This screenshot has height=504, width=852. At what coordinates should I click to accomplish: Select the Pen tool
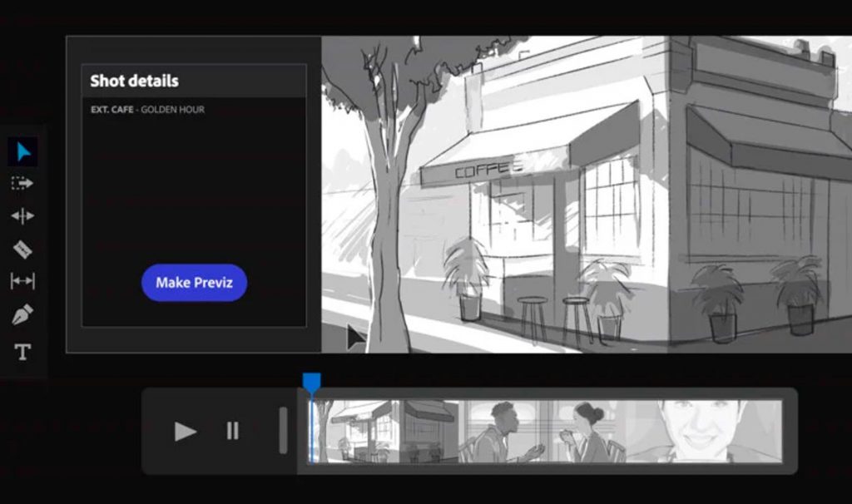pos(22,314)
